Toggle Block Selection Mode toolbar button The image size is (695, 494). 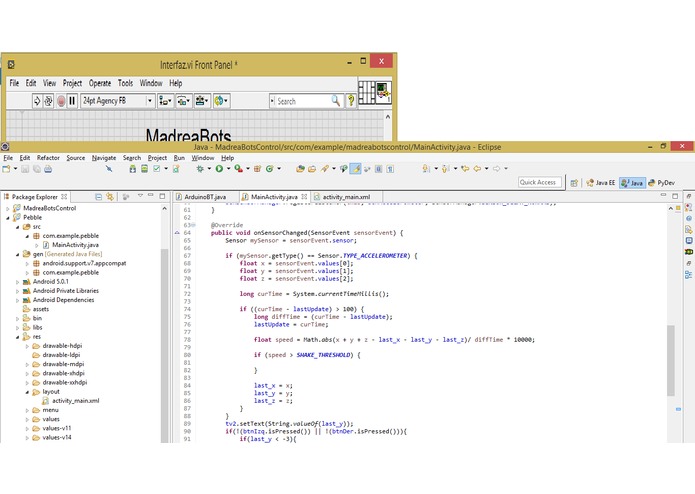point(379,169)
